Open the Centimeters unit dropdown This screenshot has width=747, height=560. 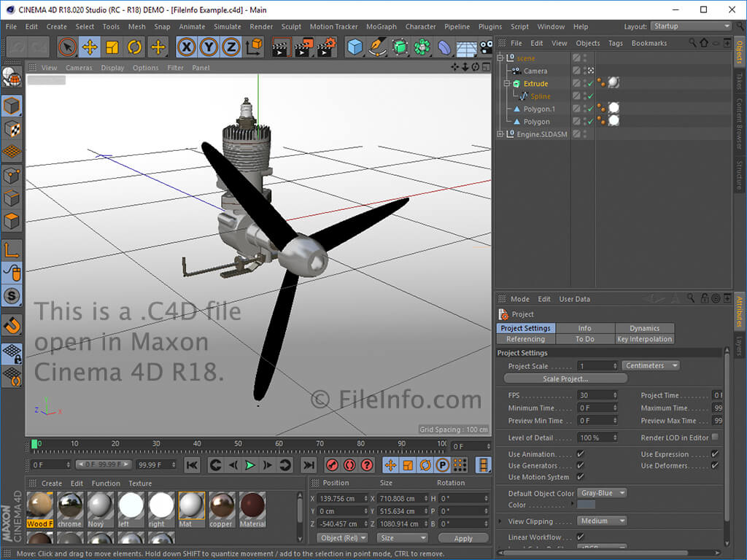point(651,366)
